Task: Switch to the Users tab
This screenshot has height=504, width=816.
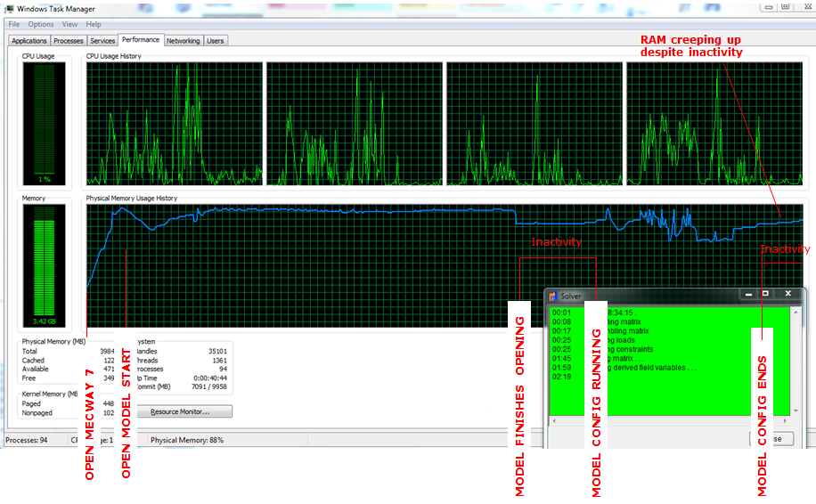Action: (x=215, y=41)
